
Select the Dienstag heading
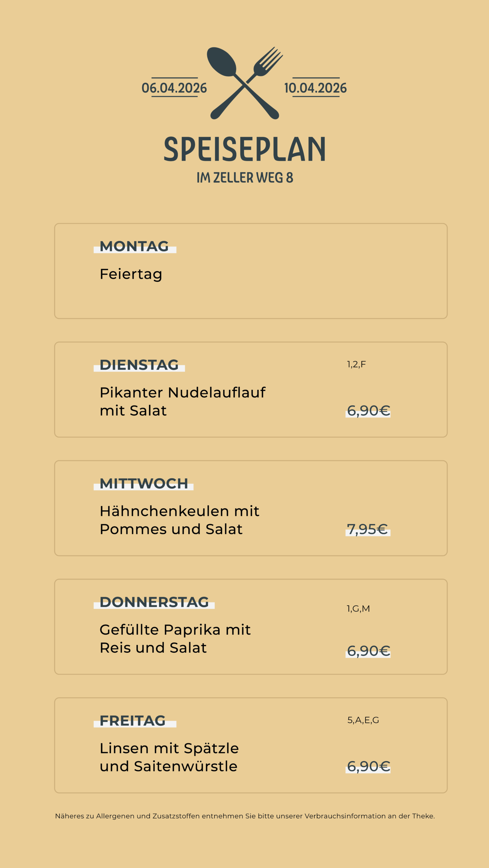pos(139,365)
